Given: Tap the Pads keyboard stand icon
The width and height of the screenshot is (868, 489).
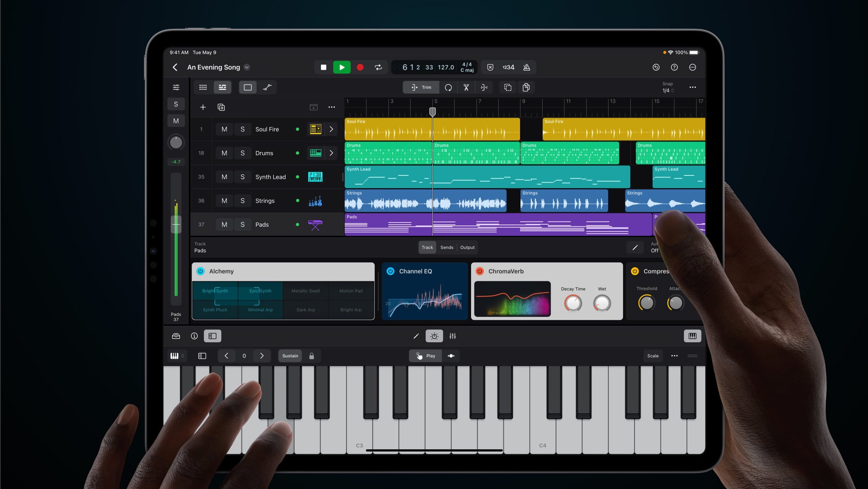Looking at the screenshot, I should click(x=315, y=225).
